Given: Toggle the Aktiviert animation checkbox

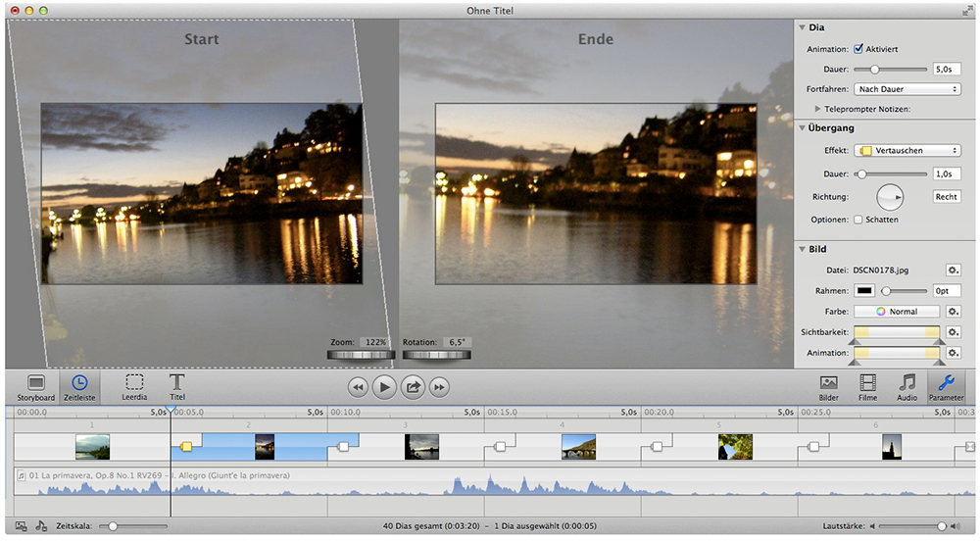Looking at the screenshot, I should click(x=858, y=48).
